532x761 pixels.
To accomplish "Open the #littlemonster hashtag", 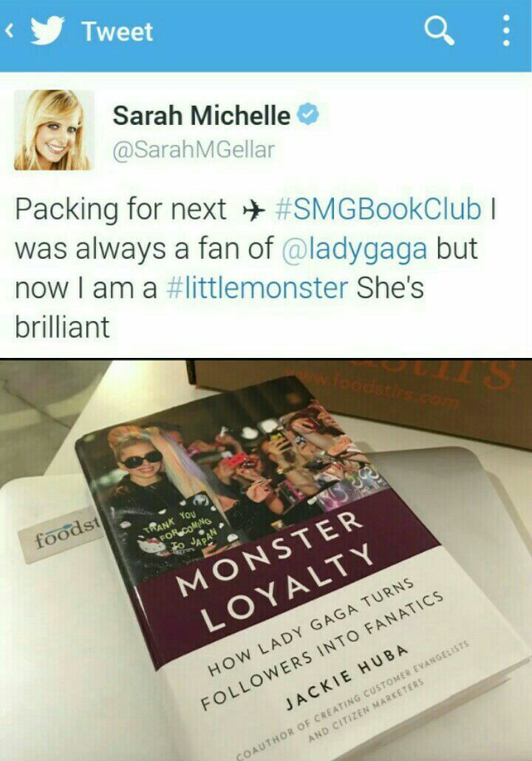I will 257,287.
